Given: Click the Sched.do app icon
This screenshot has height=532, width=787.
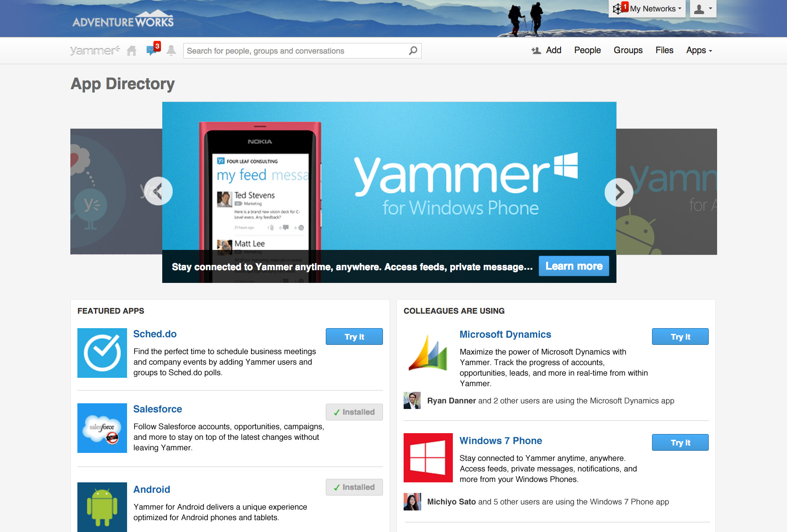Looking at the screenshot, I should (x=102, y=353).
